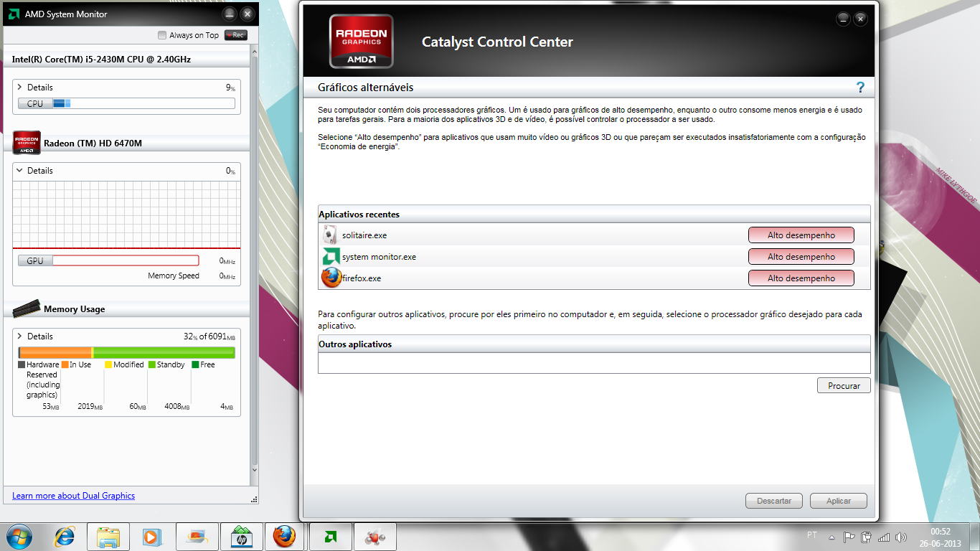Collapse the Radeon GPU Details section
Image resolution: width=980 pixels, height=551 pixels.
click(19, 171)
